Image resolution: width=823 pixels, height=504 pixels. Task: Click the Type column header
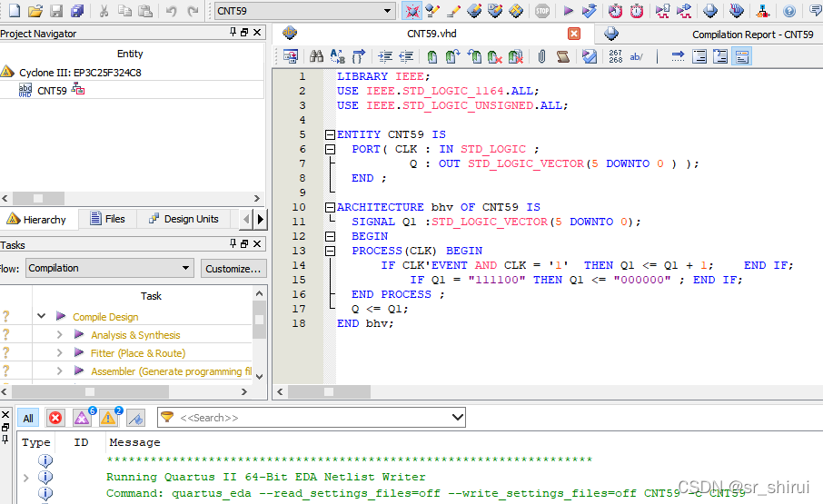[35, 442]
